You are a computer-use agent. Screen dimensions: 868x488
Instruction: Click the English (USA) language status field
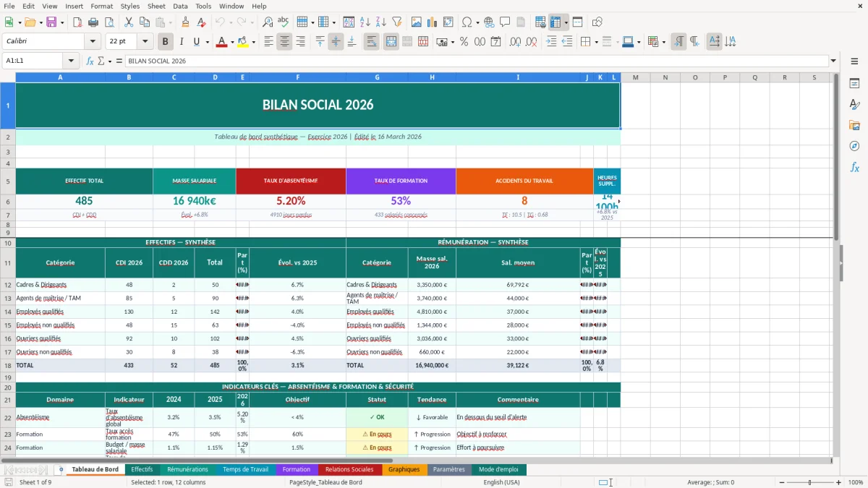pyautogui.click(x=501, y=482)
